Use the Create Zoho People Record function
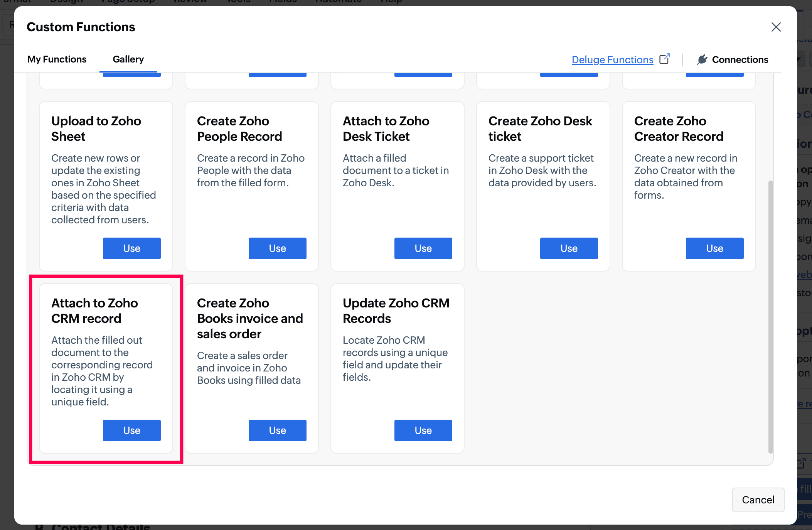The height and width of the screenshot is (530, 812). [x=277, y=248]
